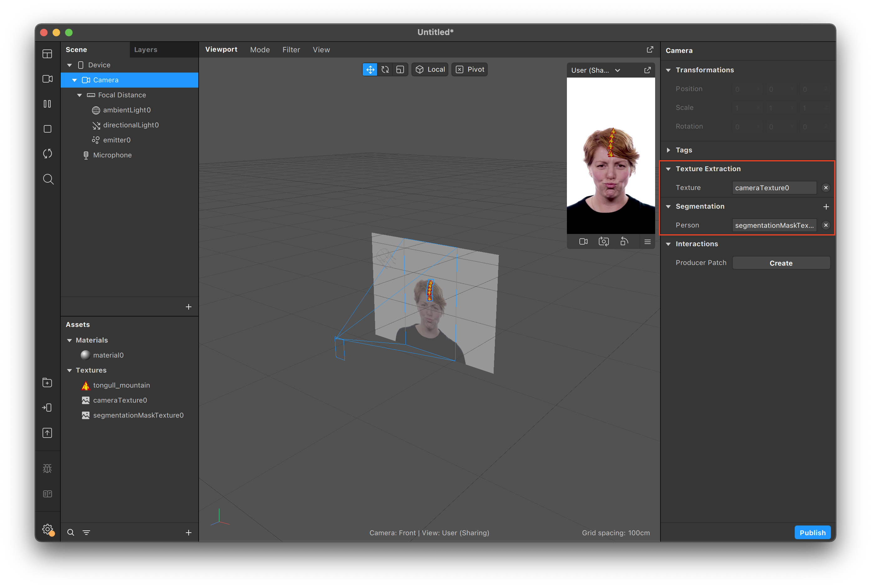
Task: Click the Test on Device sidebar icon
Action: (47, 408)
